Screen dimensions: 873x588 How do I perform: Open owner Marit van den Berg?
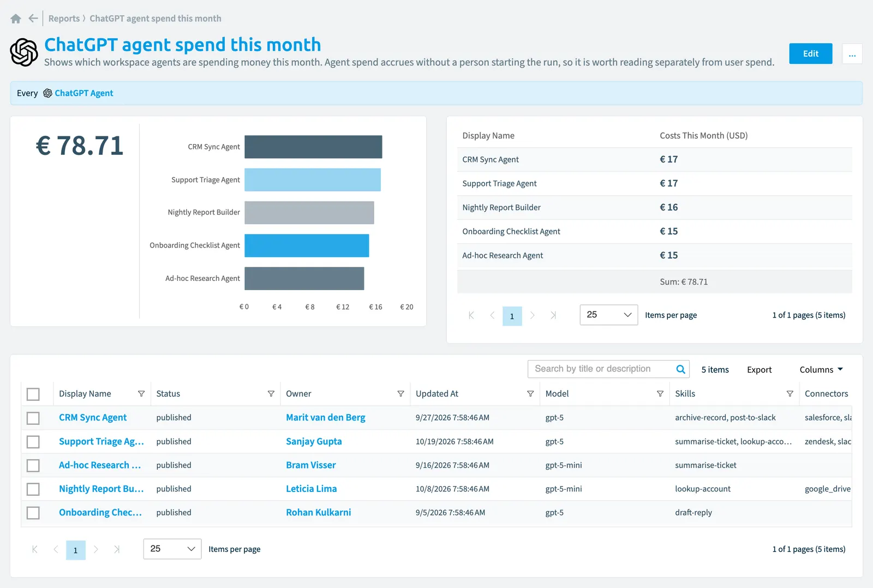tap(326, 417)
